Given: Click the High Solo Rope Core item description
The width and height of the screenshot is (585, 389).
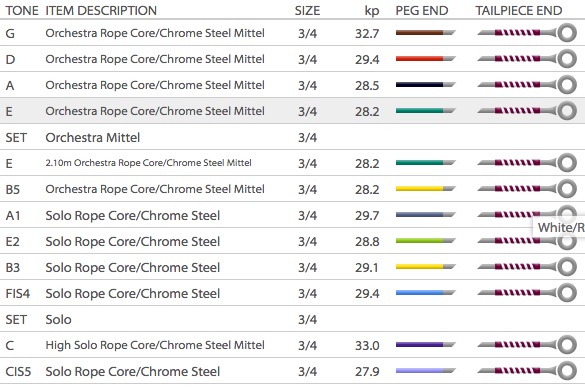Looking at the screenshot, I should click(155, 345).
